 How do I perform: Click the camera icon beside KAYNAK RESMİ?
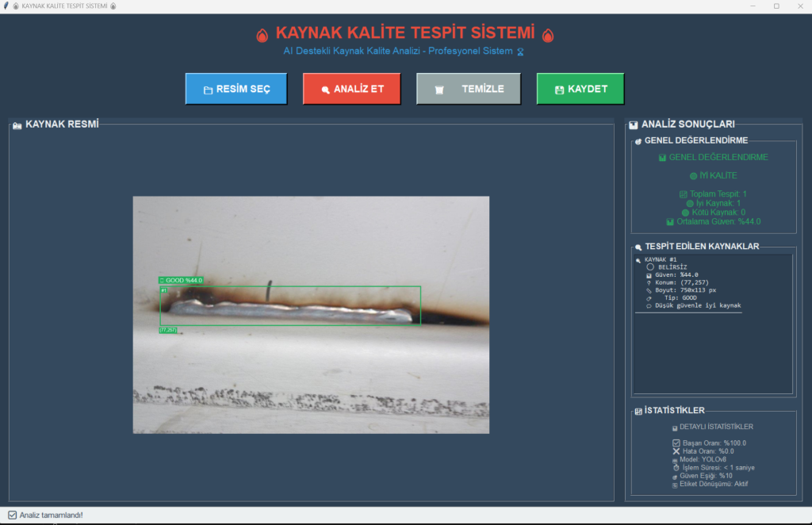coord(17,125)
